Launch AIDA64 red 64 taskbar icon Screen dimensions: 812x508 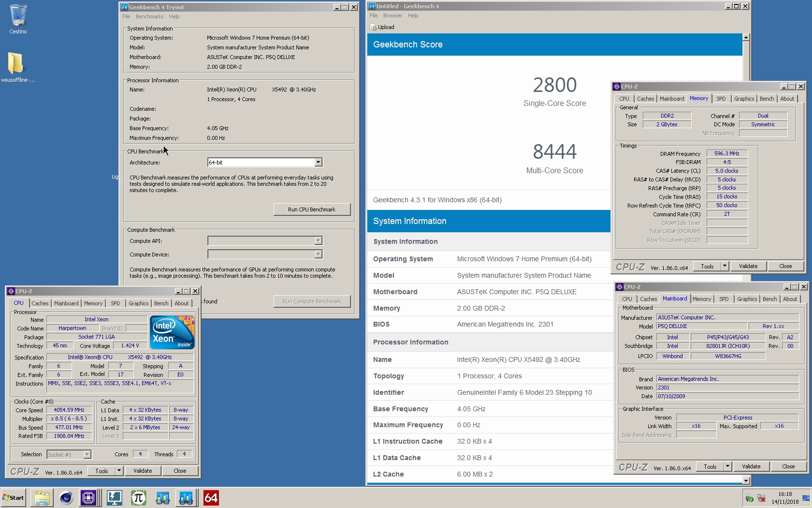point(211,498)
